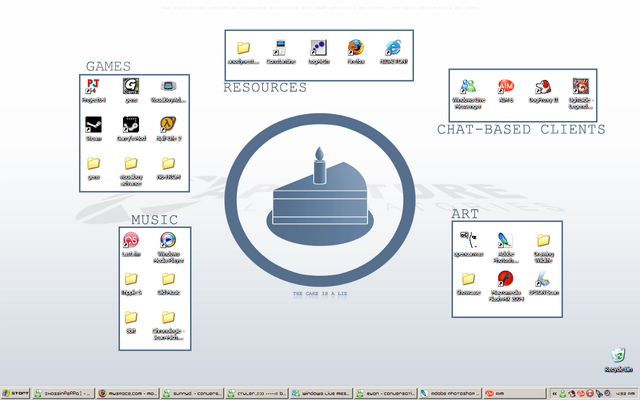
Task: Click the system tray clock
Action: tap(624, 393)
